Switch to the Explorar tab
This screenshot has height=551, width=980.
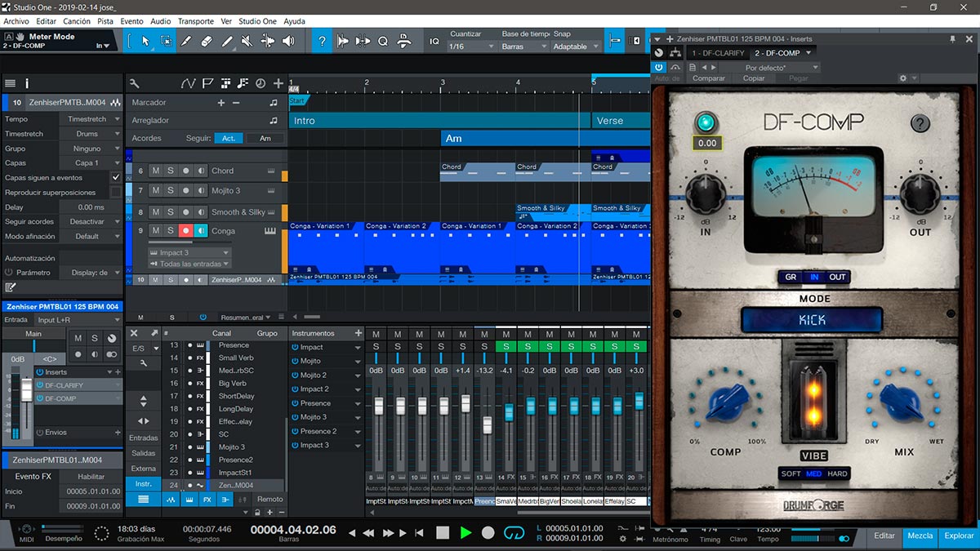point(959,535)
